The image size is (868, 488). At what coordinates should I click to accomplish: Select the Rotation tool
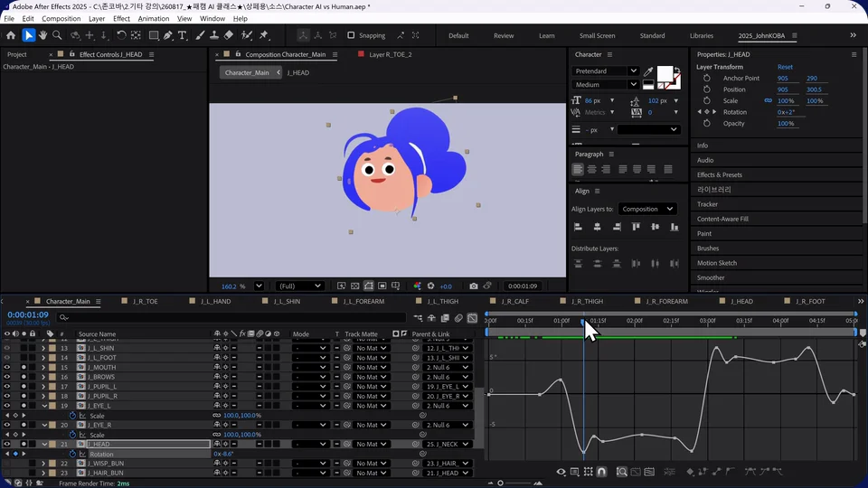tap(121, 35)
